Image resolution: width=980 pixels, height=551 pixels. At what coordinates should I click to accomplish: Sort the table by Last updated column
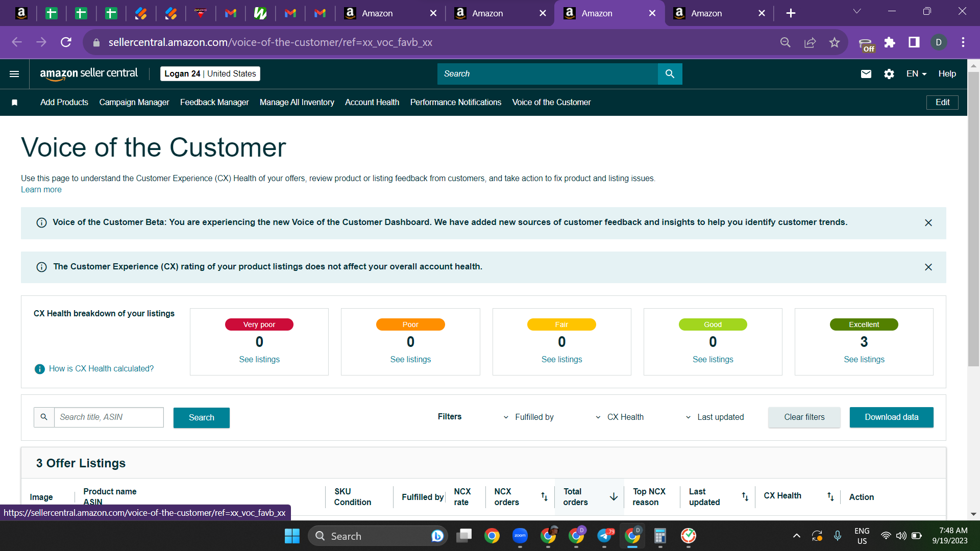tap(745, 496)
